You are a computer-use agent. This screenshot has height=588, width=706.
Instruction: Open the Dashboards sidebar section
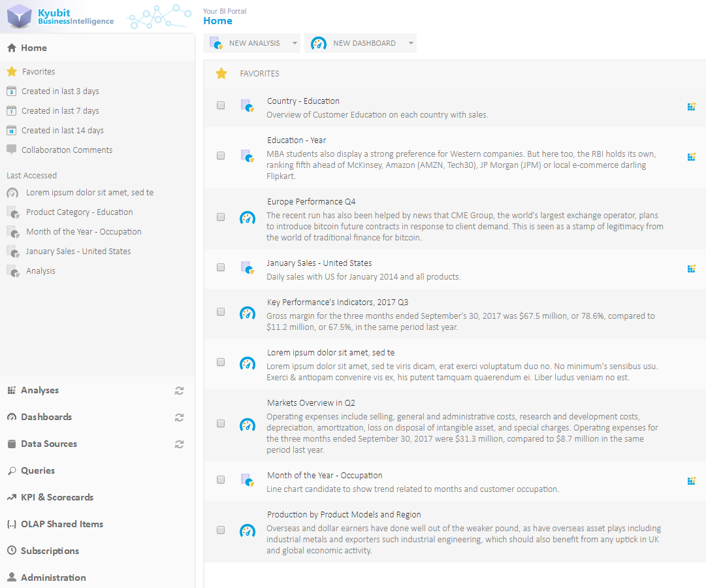coord(46,417)
